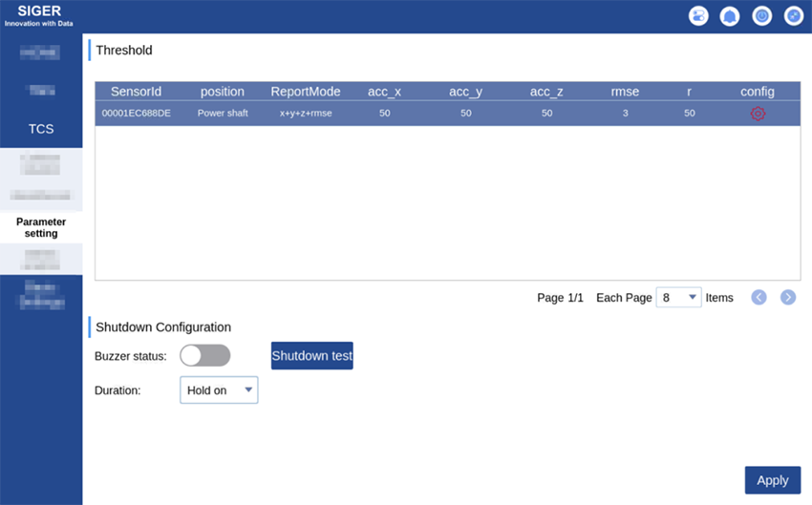Open the Each Page items dropdown

678,298
